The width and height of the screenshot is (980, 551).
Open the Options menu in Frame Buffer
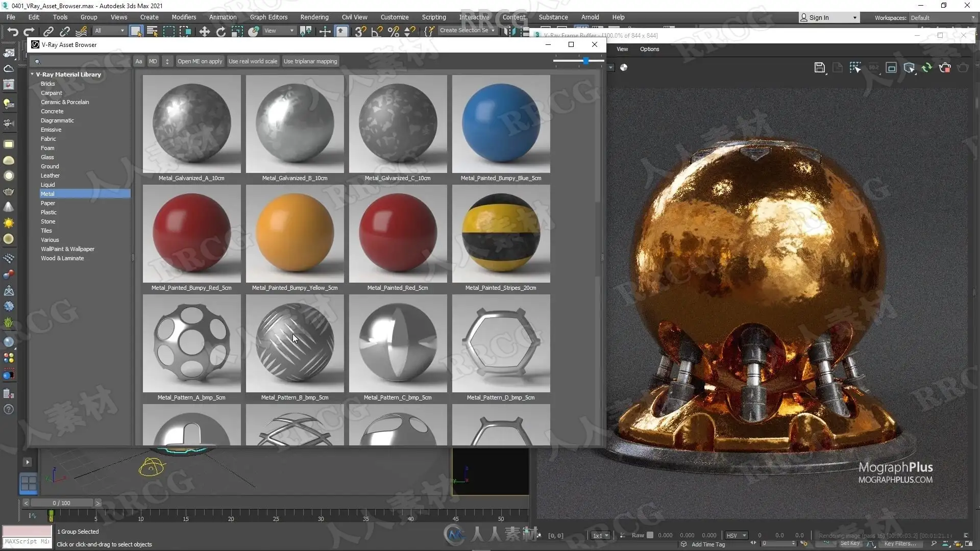coord(649,49)
